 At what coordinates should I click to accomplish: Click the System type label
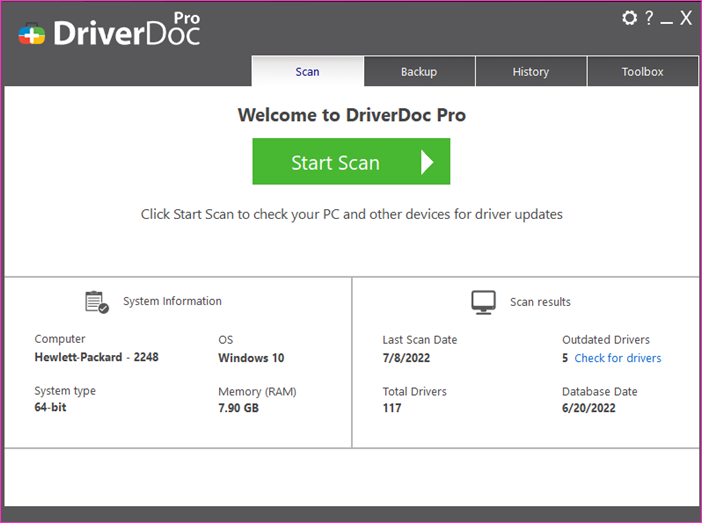(65, 391)
